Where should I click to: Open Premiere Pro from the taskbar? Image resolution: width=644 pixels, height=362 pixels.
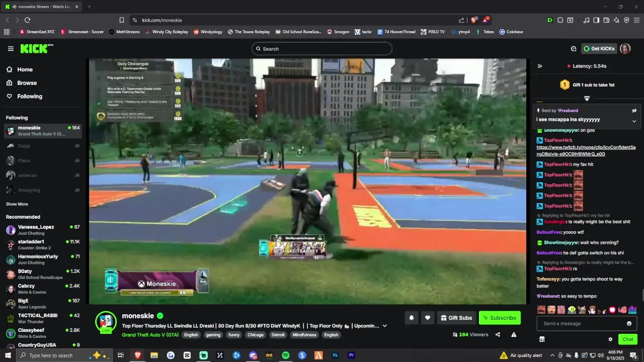pyautogui.click(x=352, y=355)
